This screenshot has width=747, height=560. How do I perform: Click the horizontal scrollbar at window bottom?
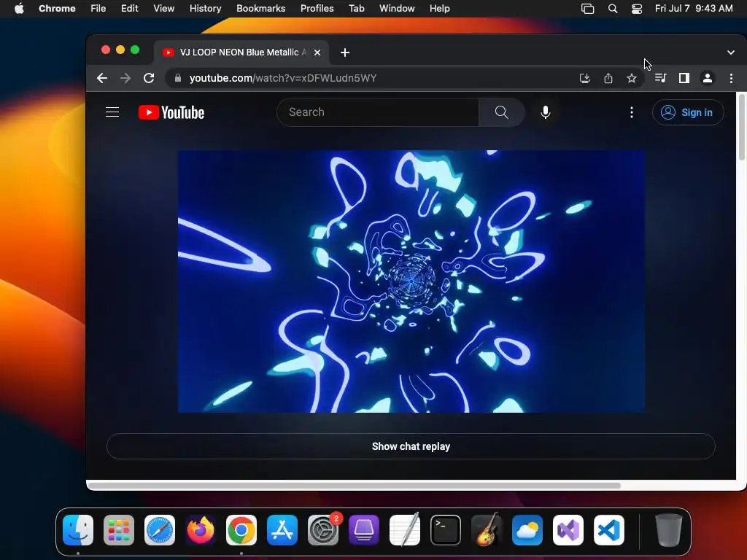coord(355,486)
